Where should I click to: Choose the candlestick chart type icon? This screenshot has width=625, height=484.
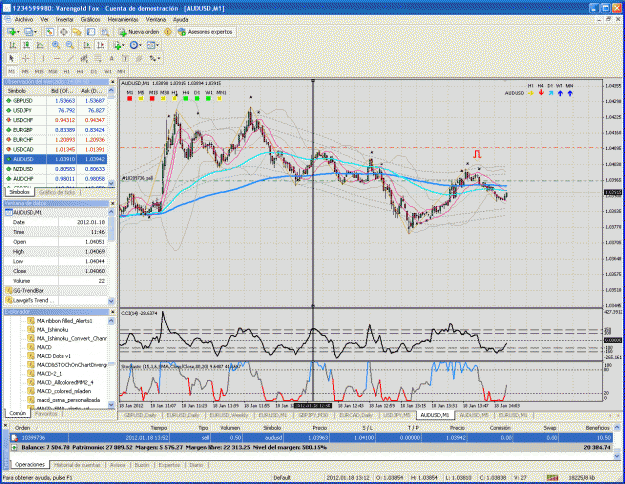coord(26,45)
